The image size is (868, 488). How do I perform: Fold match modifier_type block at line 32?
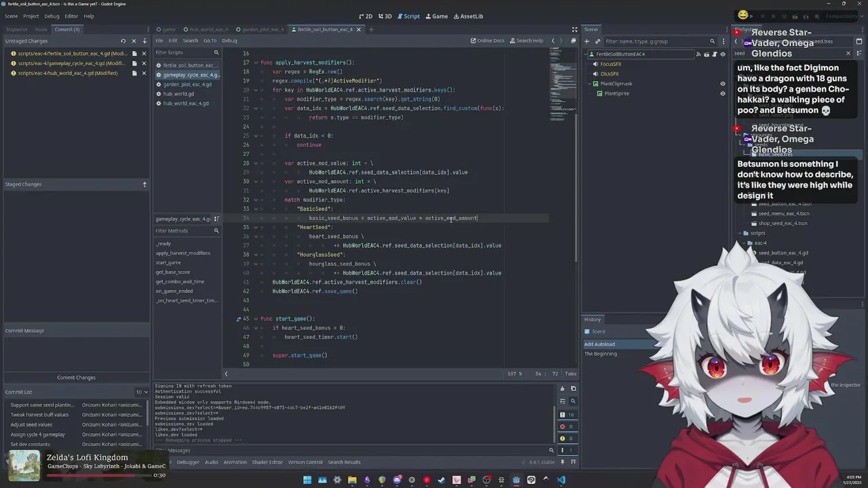(x=256, y=200)
